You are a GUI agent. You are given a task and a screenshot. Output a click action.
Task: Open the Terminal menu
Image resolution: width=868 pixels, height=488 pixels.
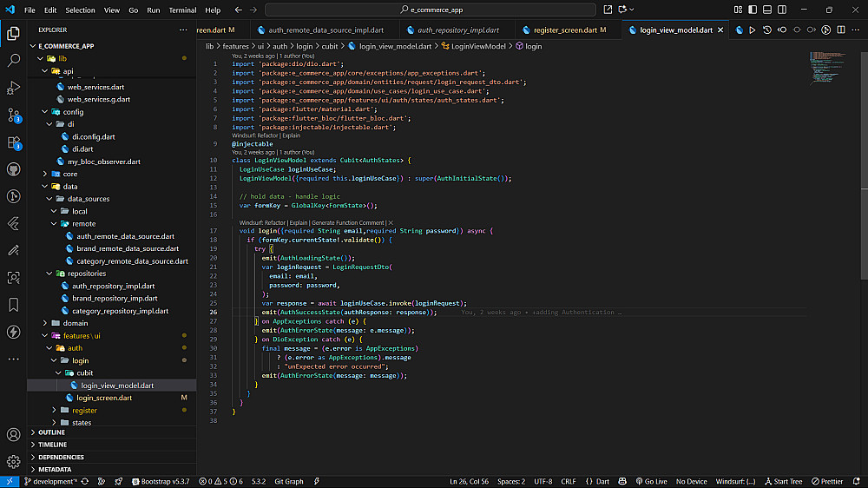(182, 10)
